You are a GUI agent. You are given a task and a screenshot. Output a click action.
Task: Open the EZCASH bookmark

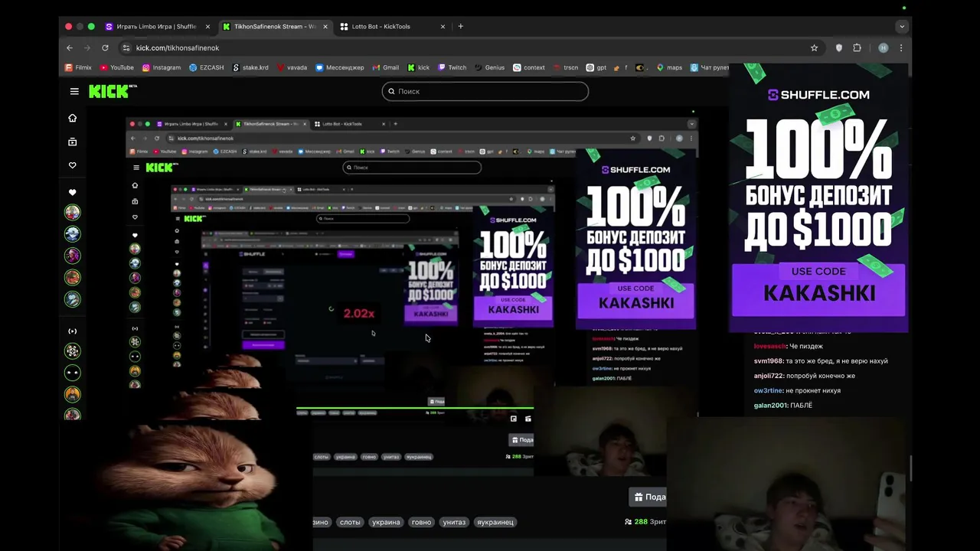206,67
